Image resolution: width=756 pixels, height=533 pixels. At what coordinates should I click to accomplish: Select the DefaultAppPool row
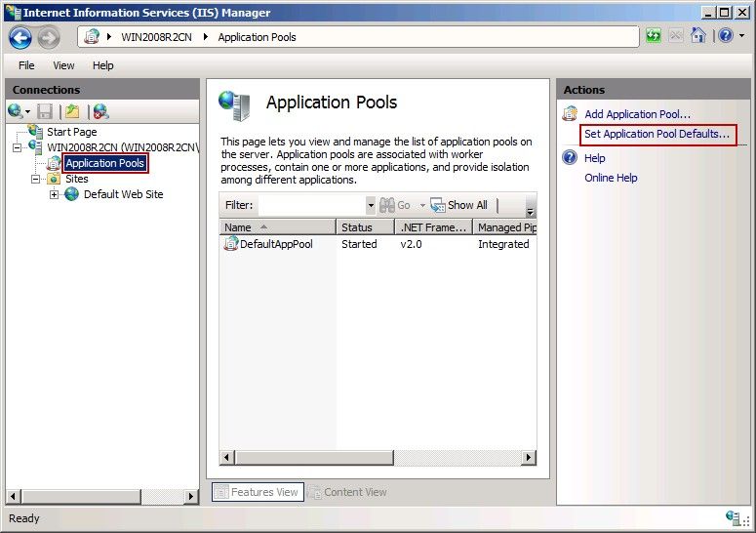click(378, 244)
